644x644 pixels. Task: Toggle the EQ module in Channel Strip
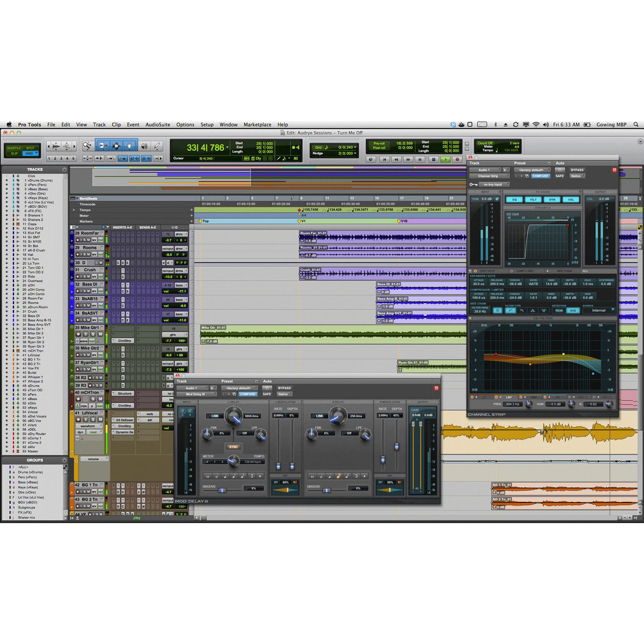pos(514,199)
